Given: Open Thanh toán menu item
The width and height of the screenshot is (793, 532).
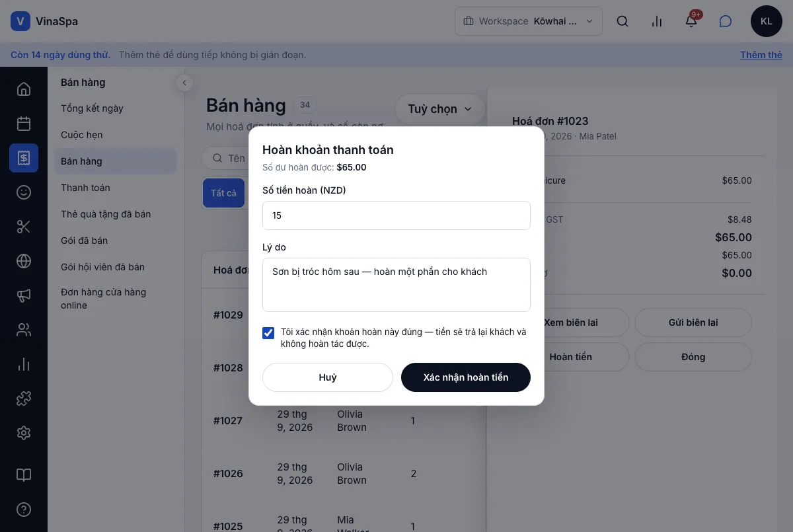Looking at the screenshot, I should click(116, 188).
